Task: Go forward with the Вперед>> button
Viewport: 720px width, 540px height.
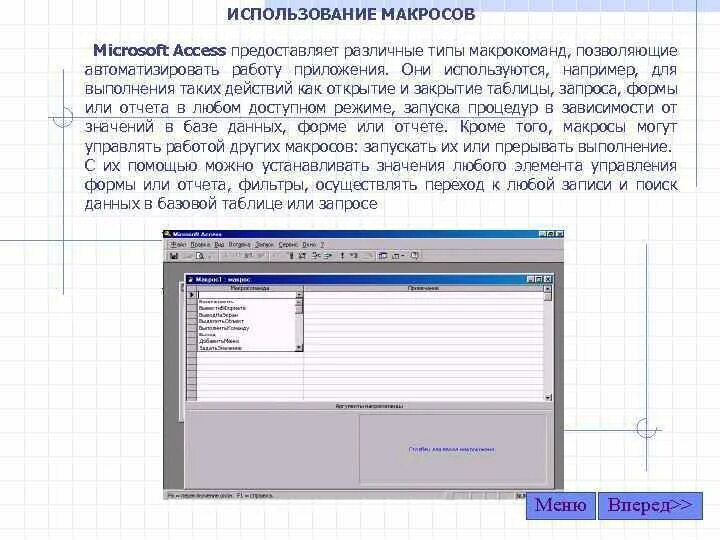Action: click(650, 506)
